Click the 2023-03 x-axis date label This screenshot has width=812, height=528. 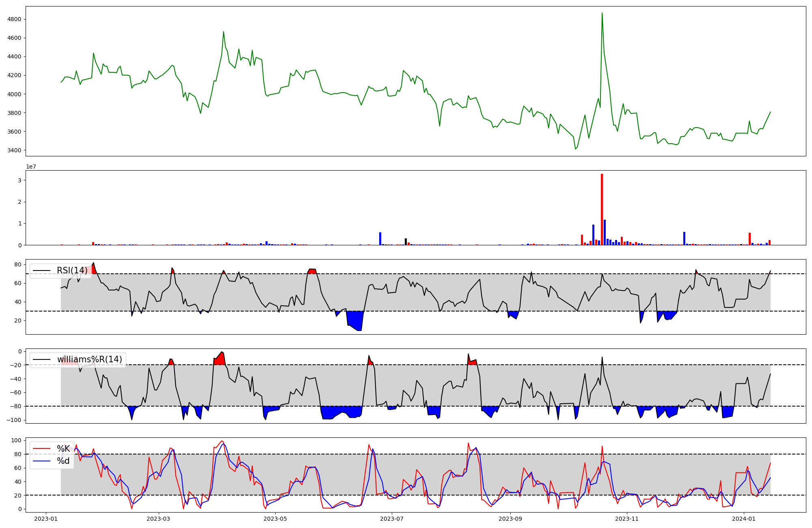coord(158,519)
